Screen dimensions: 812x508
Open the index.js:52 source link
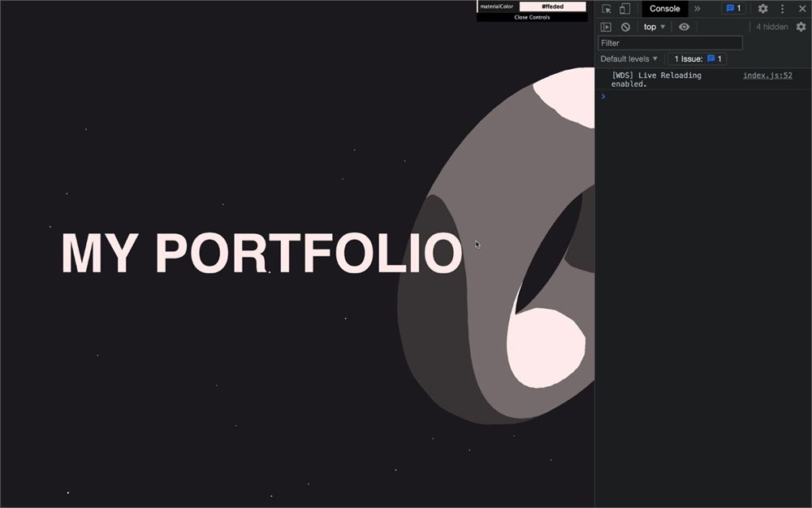(x=767, y=76)
